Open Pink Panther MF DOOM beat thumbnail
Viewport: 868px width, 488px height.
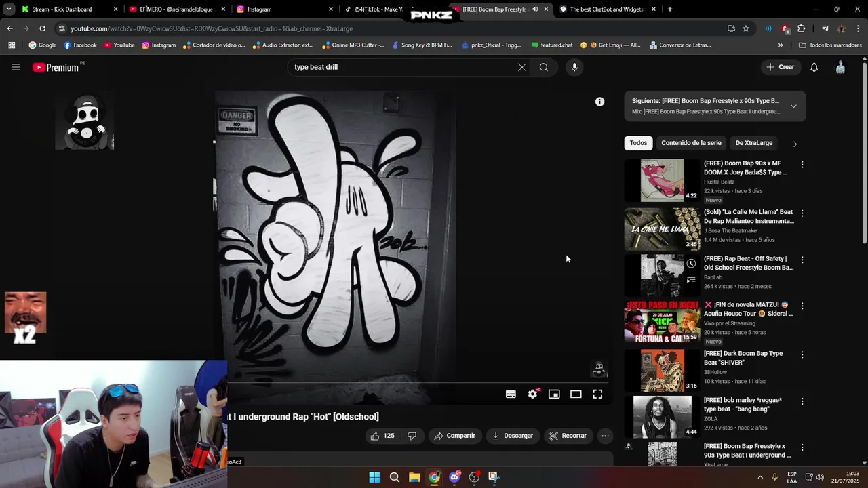662,180
